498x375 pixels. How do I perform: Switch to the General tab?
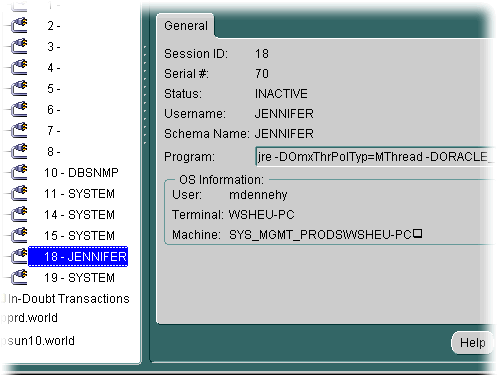(x=186, y=26)
